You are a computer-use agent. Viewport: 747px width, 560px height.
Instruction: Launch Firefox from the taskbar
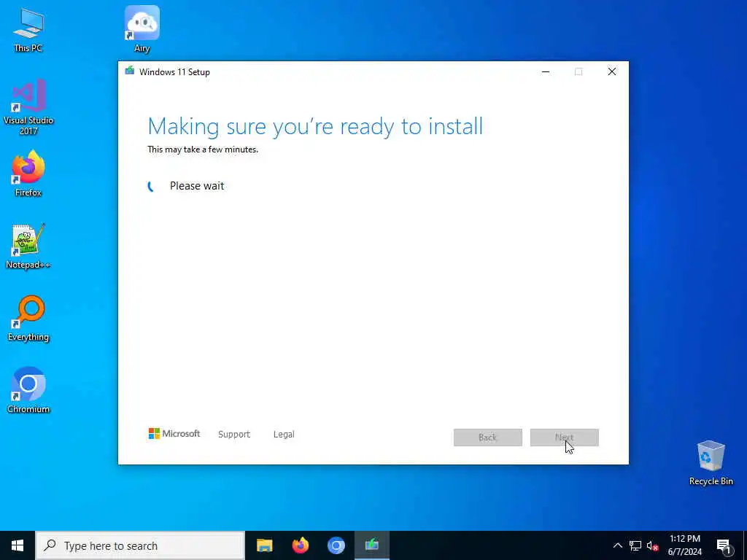click(x=300, y=545)
